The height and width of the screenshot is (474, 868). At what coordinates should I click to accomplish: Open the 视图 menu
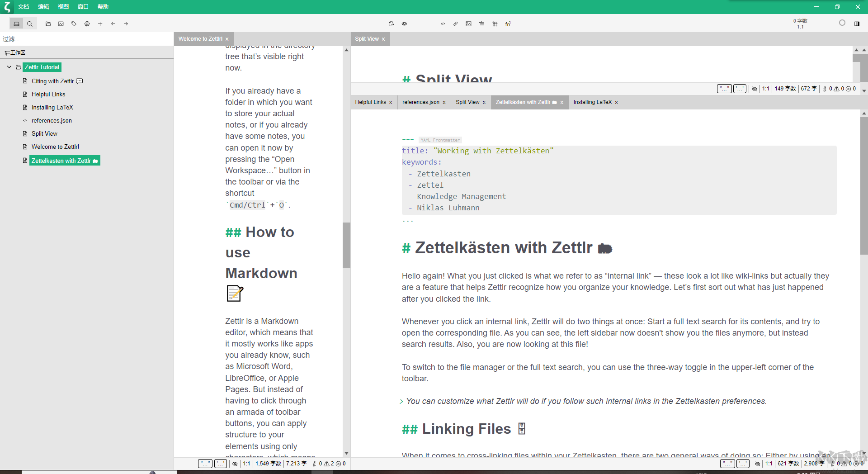(63, 6)
